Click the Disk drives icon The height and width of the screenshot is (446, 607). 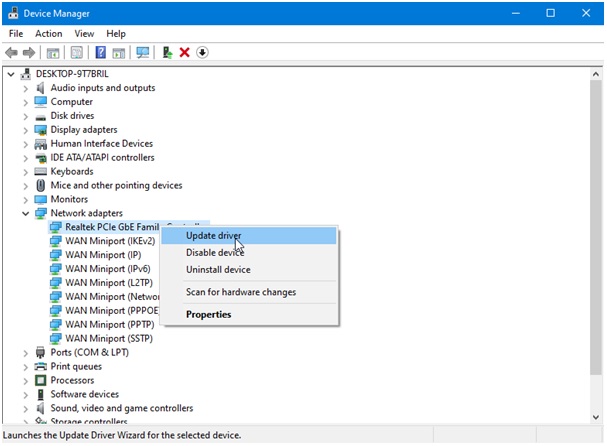pos(40,117)
